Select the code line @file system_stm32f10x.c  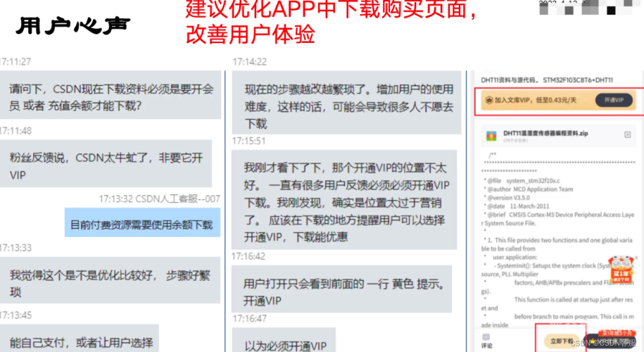coord(523,181)
